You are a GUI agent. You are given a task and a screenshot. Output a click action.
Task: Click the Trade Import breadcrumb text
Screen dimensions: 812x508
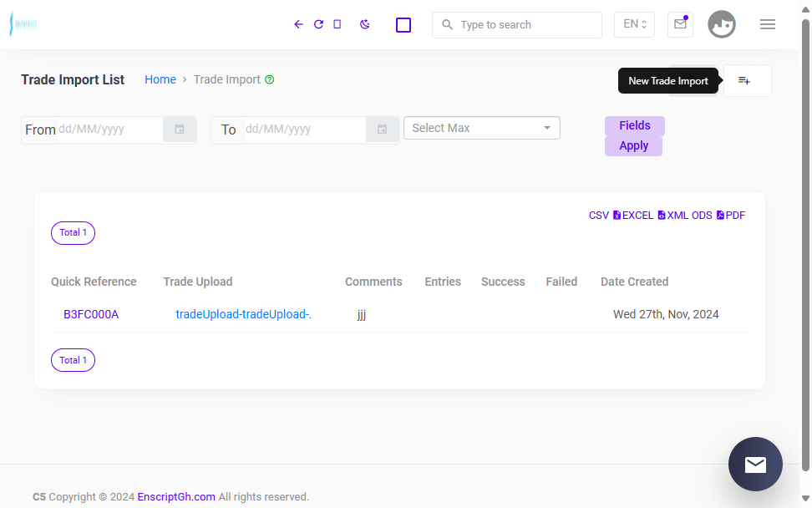click(x=227, y=79)
